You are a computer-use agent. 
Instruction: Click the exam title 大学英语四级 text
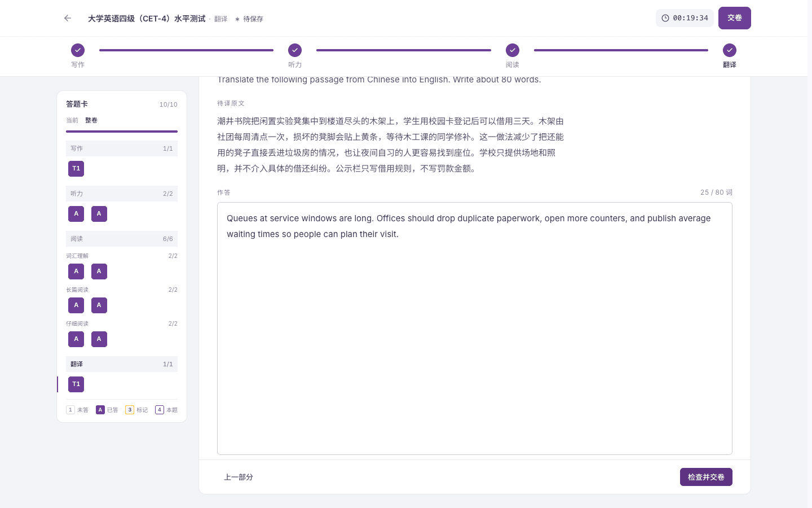click(147, 19)
